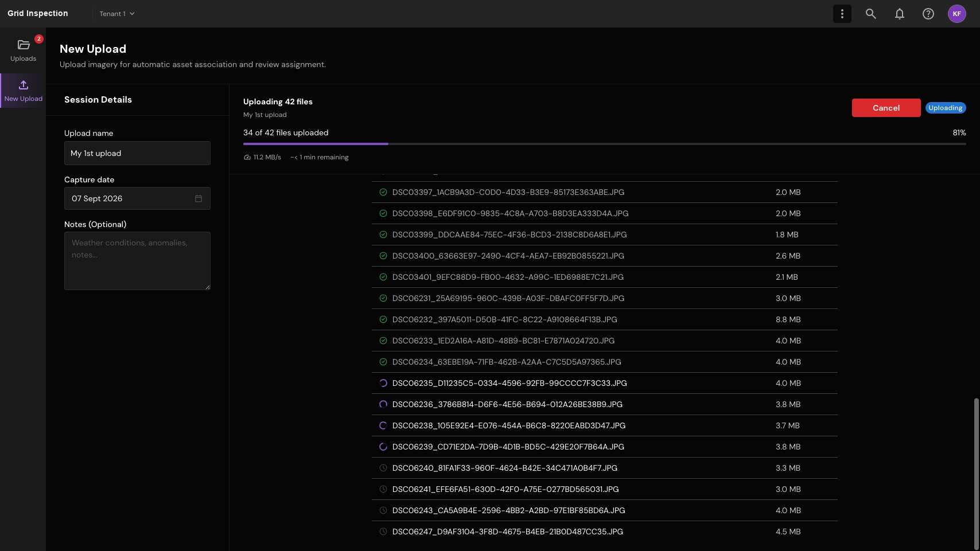Open help question mark icon
The image size is (980, 551).
928,14
